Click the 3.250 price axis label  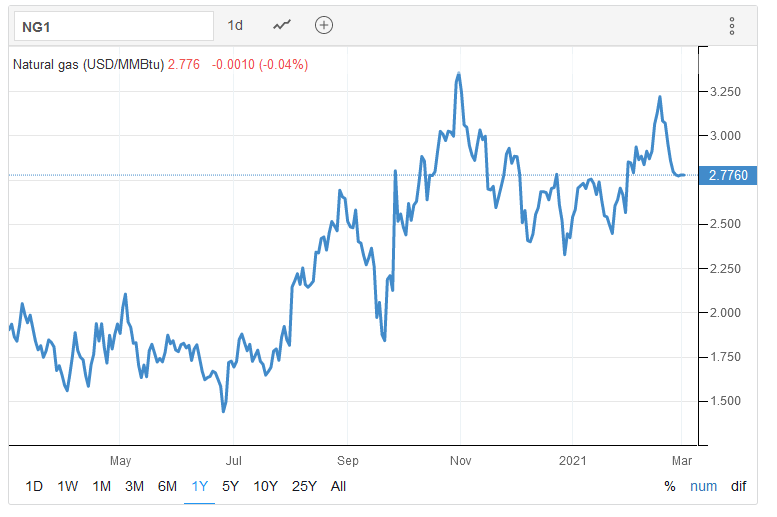pyautogui.click(x=725, y=92)
